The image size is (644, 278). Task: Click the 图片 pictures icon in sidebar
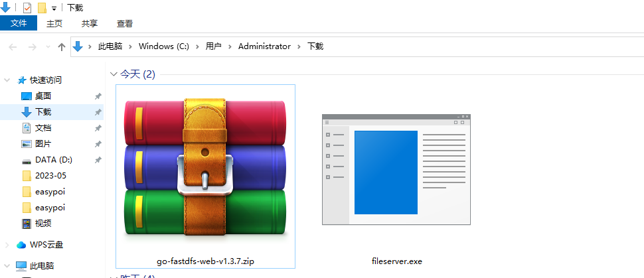(x=27, y=144)
